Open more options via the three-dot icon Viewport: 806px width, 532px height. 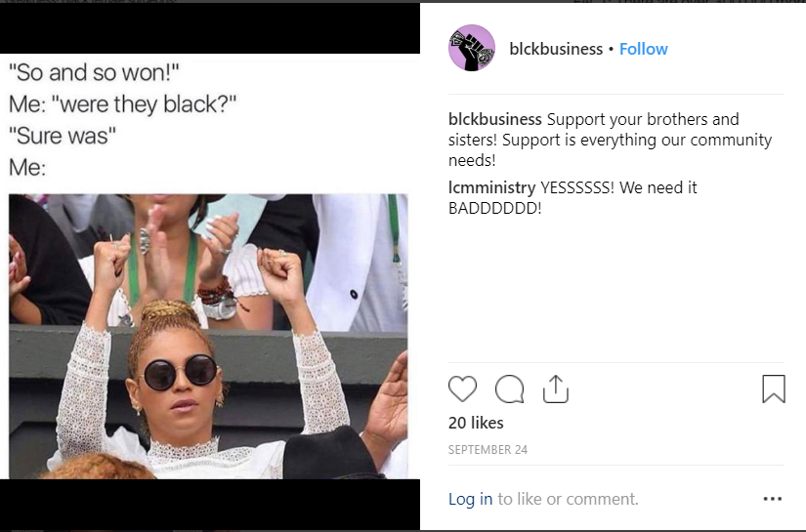click(x=773, y=499)
